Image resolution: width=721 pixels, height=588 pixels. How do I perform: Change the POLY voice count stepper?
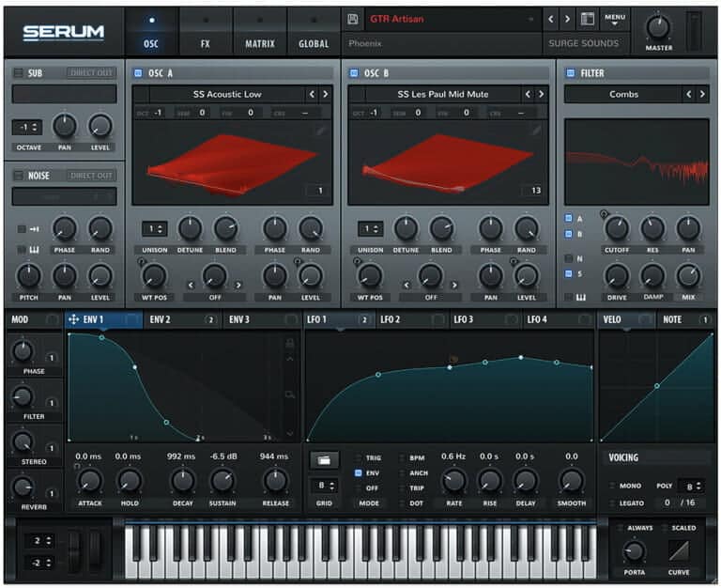(x=693, y=487)
